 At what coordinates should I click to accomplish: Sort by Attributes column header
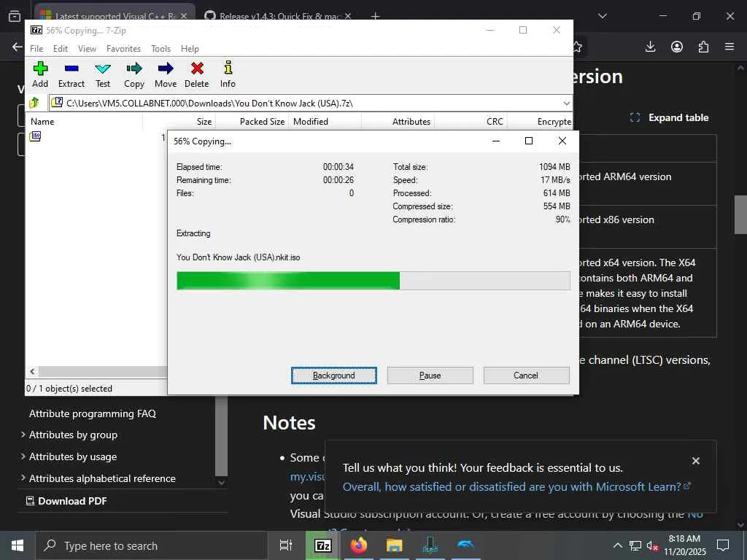pyautogui.click(x=398, y=122)
